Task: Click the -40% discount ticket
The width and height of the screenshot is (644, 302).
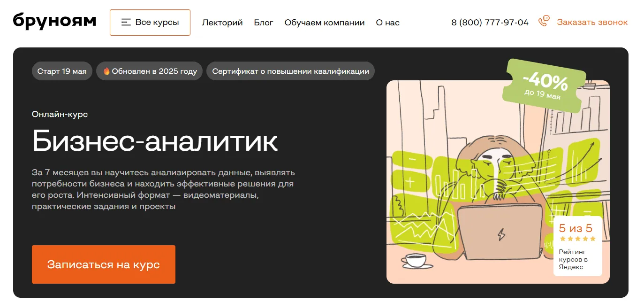Action: 544,85
